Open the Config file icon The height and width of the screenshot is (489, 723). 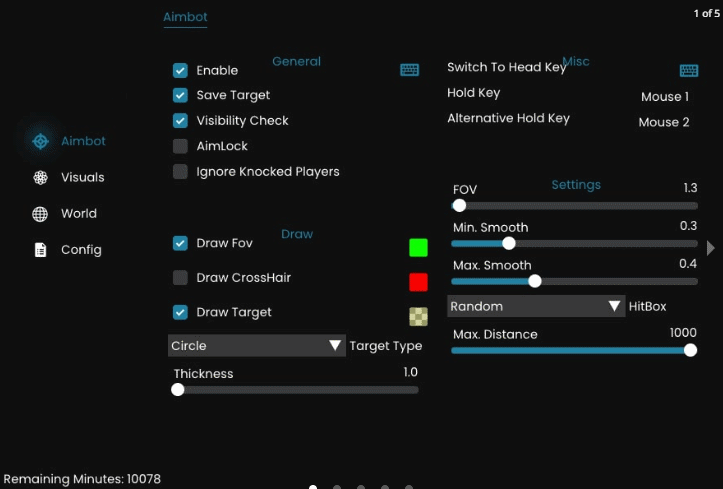40,250
